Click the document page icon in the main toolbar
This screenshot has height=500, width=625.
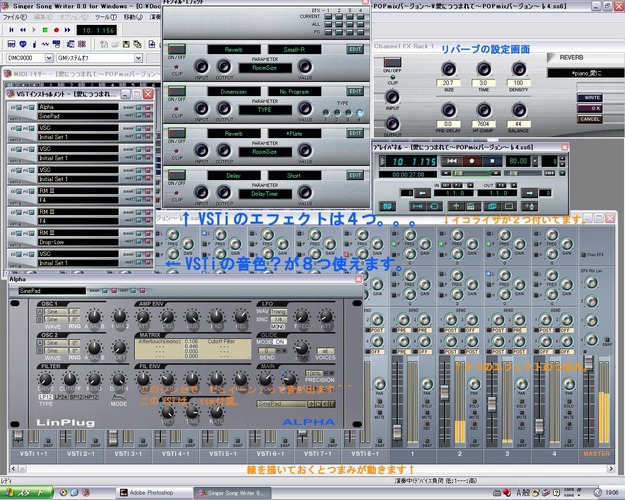(x=151, y=44)
